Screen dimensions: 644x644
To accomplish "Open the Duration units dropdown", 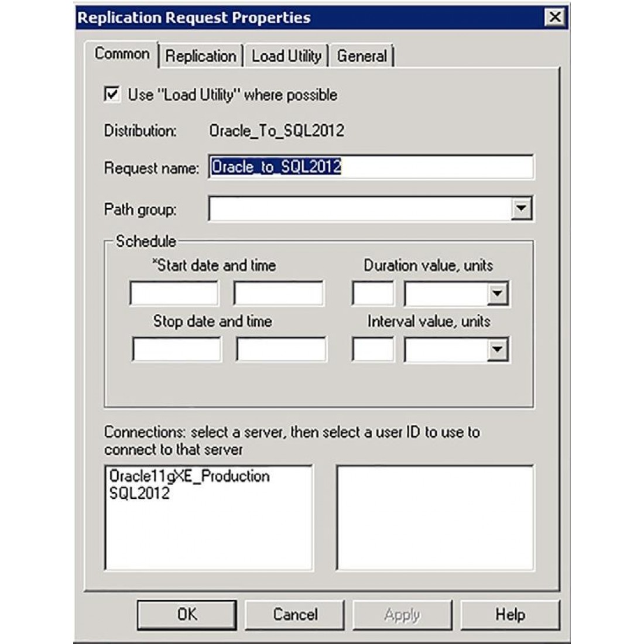I will pyautogui.click(x=496, y=294).
